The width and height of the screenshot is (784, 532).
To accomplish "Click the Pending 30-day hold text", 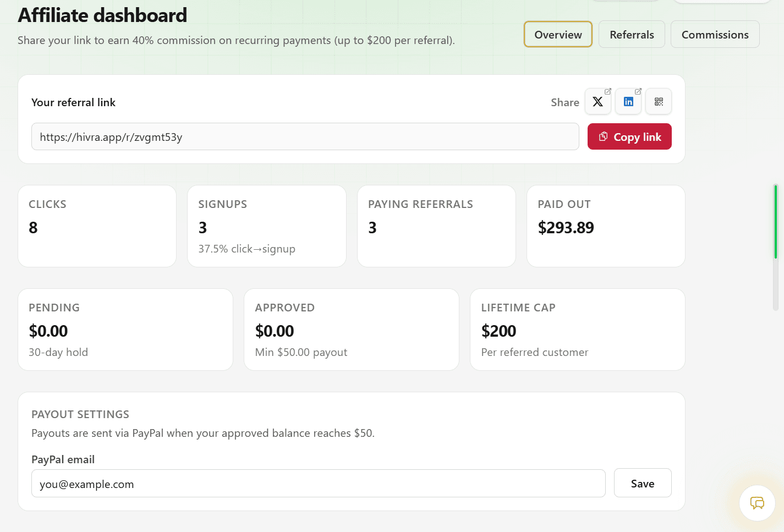I will click(58, 352).
